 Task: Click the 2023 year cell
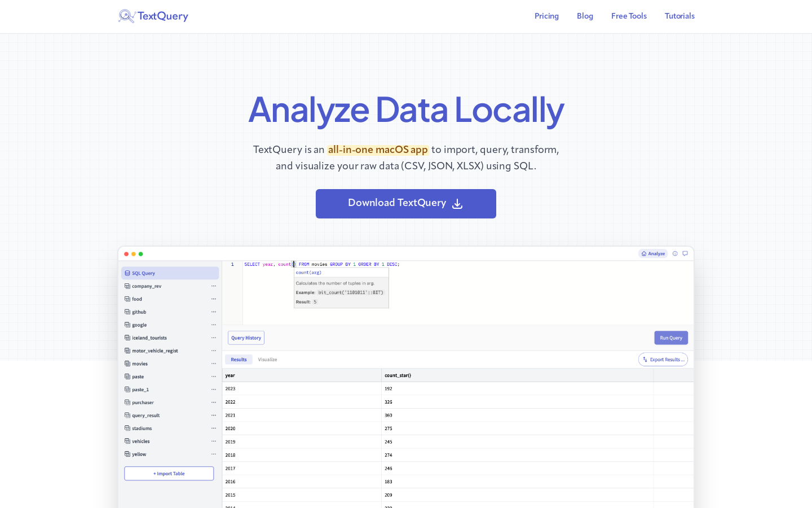click(302, 389)
